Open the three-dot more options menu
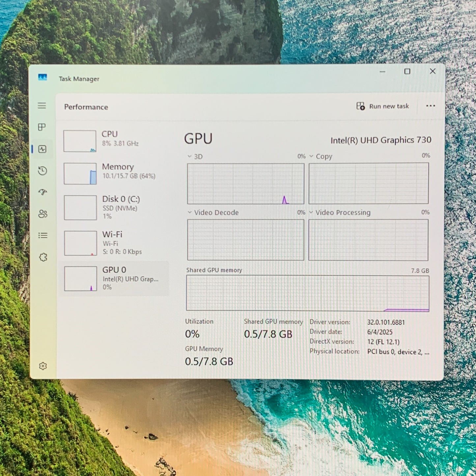 tap(430, 106)
